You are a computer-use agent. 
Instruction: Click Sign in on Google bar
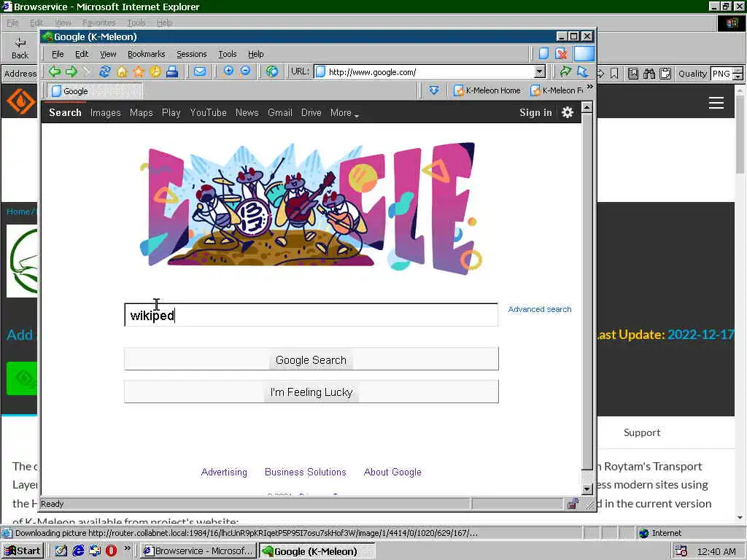pos(535,113)
